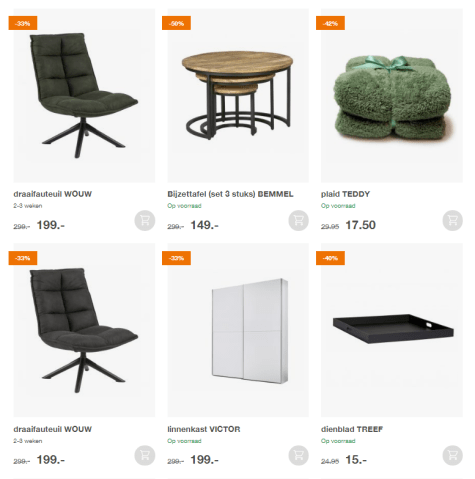The height and width of the screenshot is (479, 475).
Task: Add linnenkast VICTOR to cart
Action: [x=298, y=455]
